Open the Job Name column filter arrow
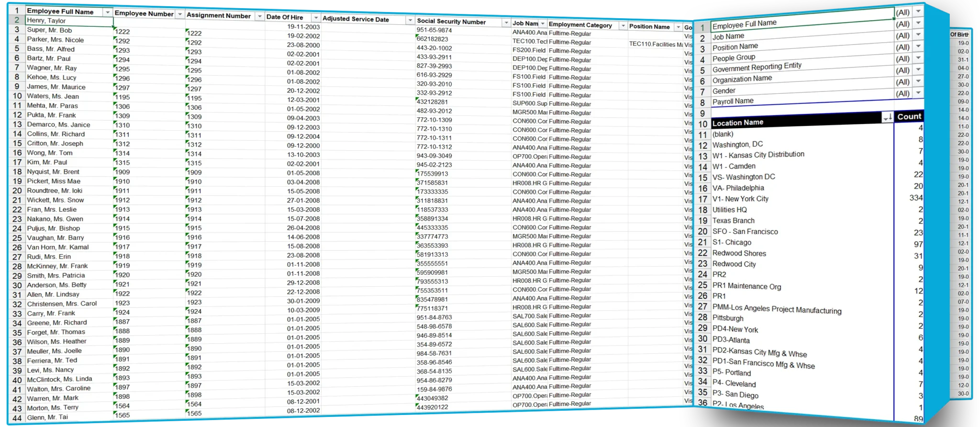 [543, 23]
